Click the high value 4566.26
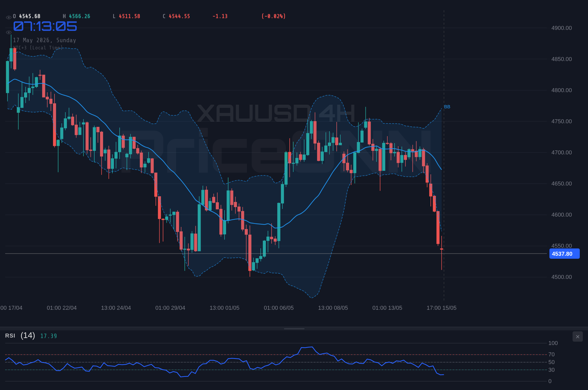The height and width of the screenshot is (390, 588). click(x=80, y=16)
